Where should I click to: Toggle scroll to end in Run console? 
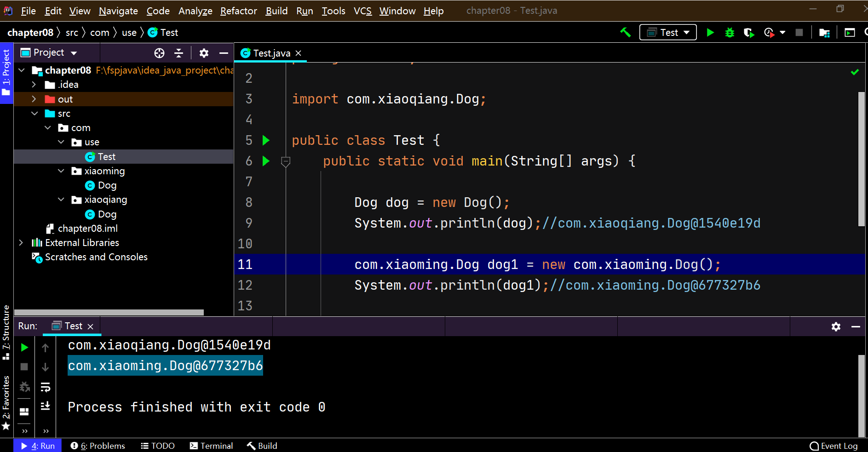tap(45, 406)
